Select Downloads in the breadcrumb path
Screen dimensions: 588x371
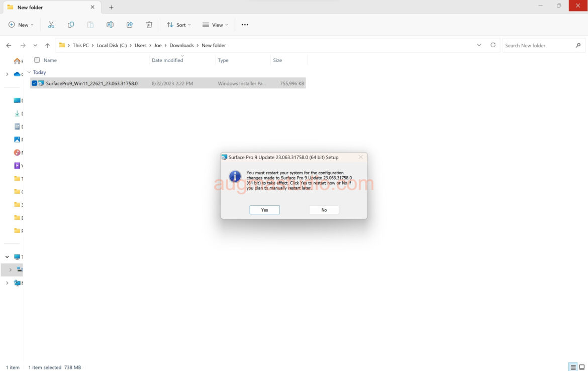click(181, 45)
